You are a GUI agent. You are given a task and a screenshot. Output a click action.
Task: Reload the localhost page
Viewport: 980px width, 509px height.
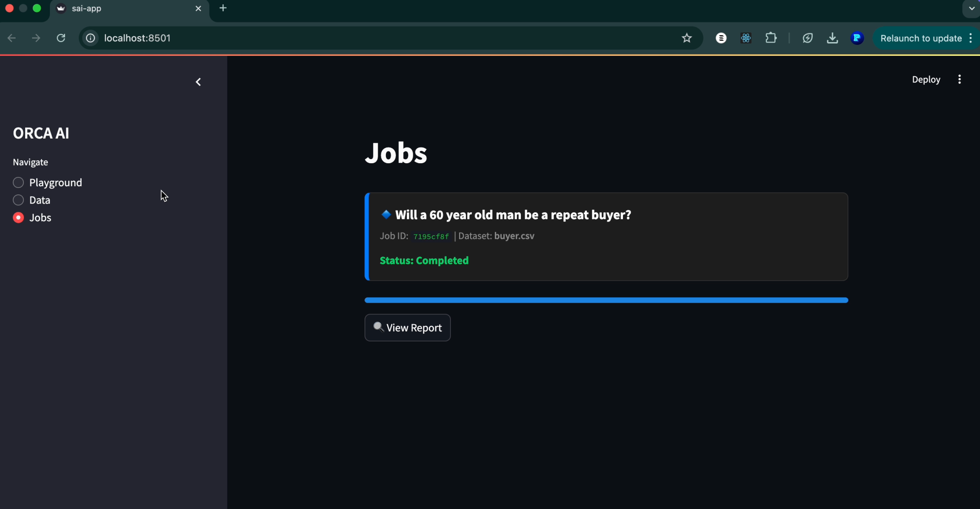click(61, 38)
